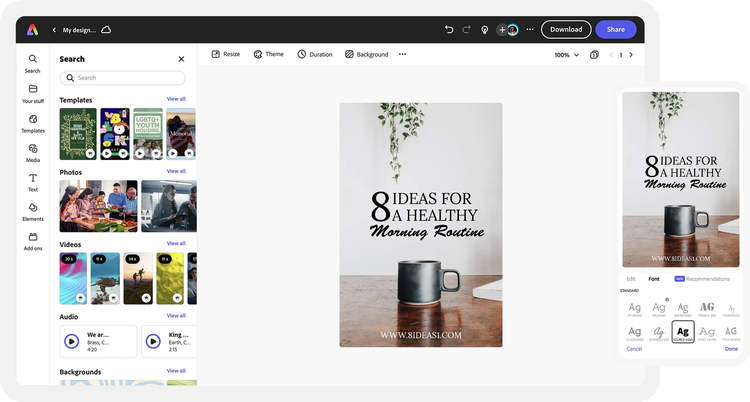Open the Templates sidebar section
This screenshot has width=750, height=402.
[33, 123]
